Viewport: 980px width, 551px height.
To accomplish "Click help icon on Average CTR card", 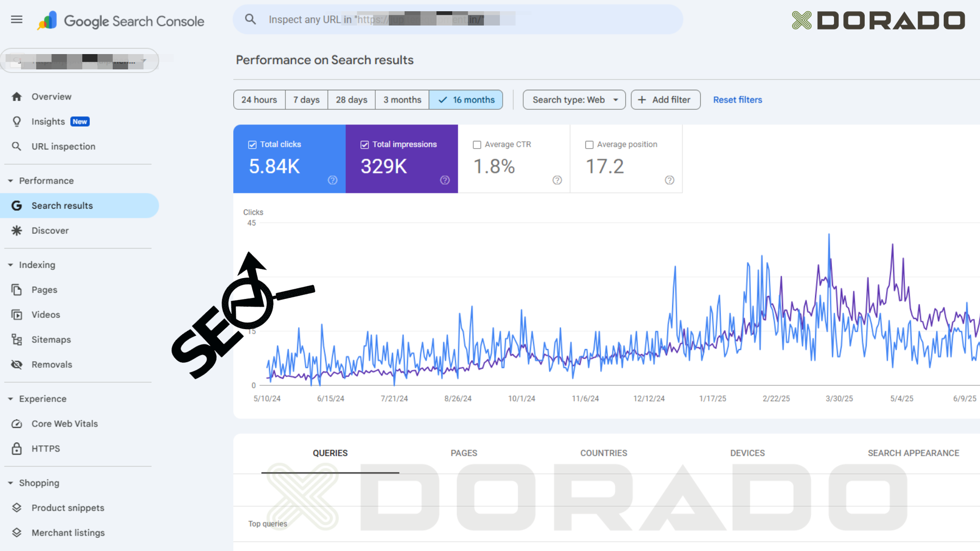I will pyautogui.click(x=557, y=180).
